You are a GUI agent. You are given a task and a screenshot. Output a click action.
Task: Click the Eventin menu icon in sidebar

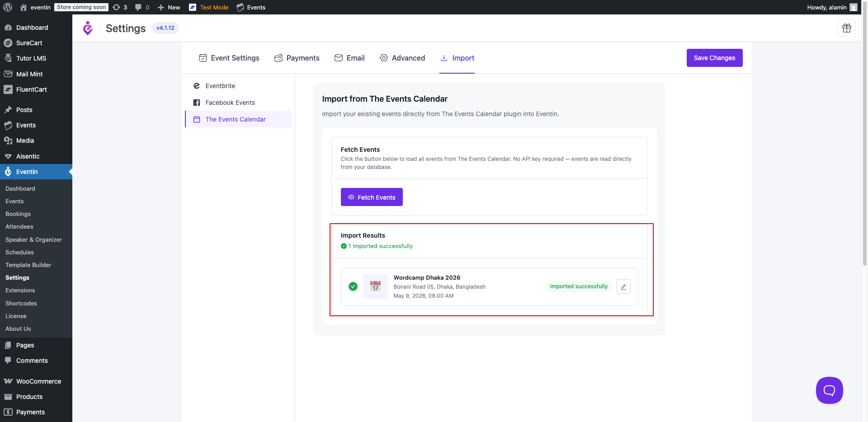(8, 172)
